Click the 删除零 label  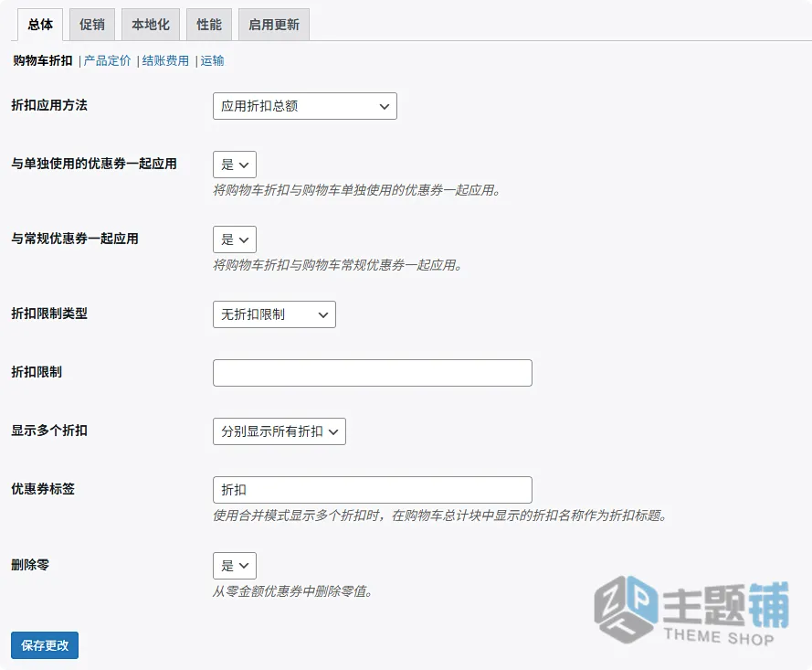[30, 565]
